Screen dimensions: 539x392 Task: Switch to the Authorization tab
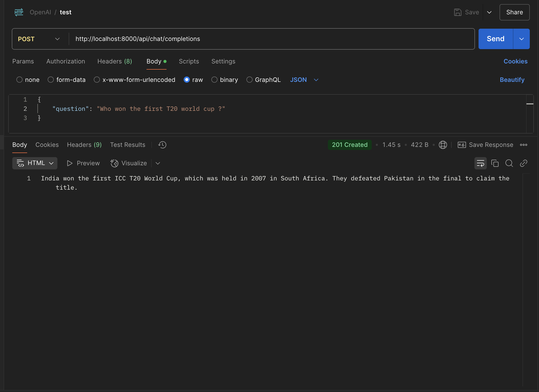(x=66, y=61)
